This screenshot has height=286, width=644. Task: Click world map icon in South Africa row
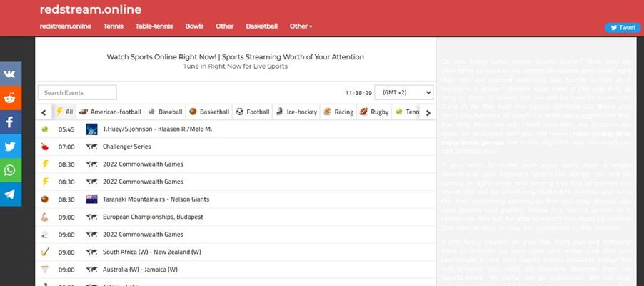[x=91, y=252]
